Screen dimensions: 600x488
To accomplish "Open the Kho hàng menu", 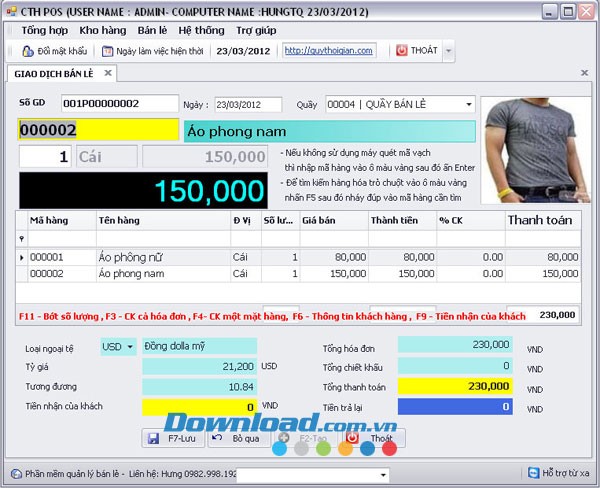I will click(103, 30).
